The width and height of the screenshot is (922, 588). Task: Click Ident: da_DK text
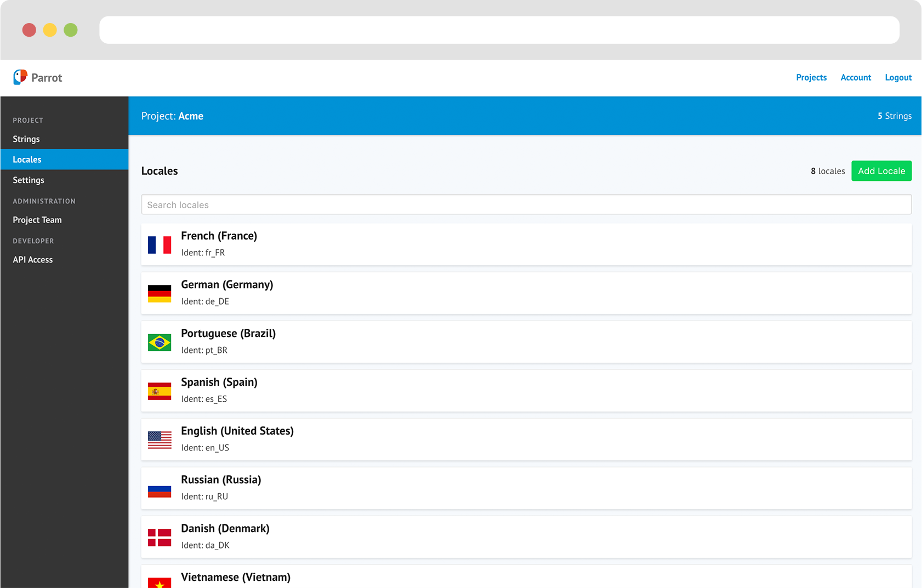(x=205, y=545)
